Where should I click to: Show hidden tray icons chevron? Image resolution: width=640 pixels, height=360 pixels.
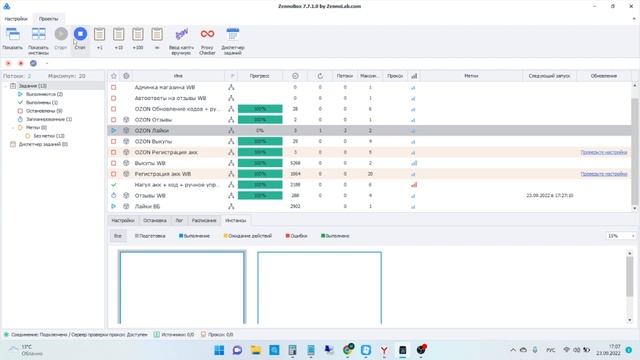[513, 350]
